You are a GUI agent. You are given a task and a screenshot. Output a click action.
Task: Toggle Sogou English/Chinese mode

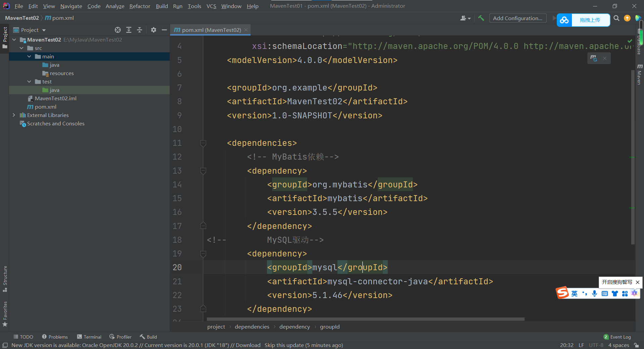575,294
